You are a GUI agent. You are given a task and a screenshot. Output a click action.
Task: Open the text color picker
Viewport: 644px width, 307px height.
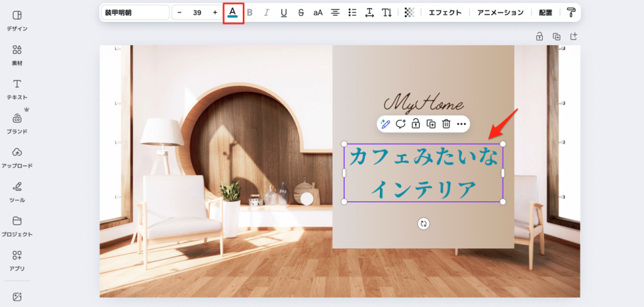233,13
